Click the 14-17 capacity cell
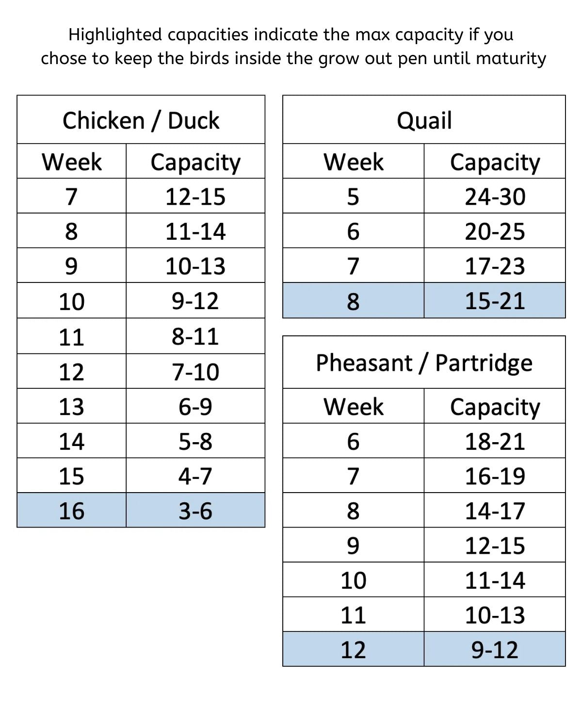The width and height of the screenshot is (582, 728). click(495, 511)
